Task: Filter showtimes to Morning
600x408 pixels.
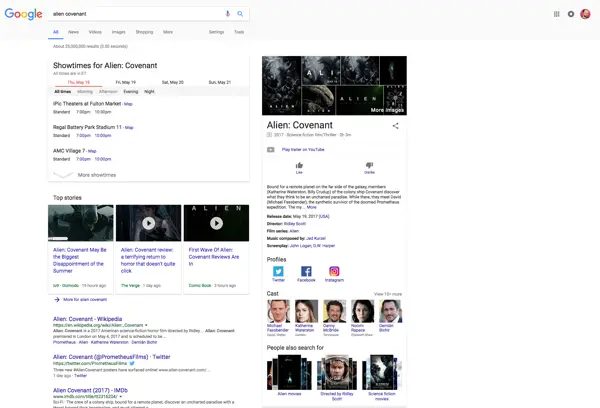Action: [85, 92]
